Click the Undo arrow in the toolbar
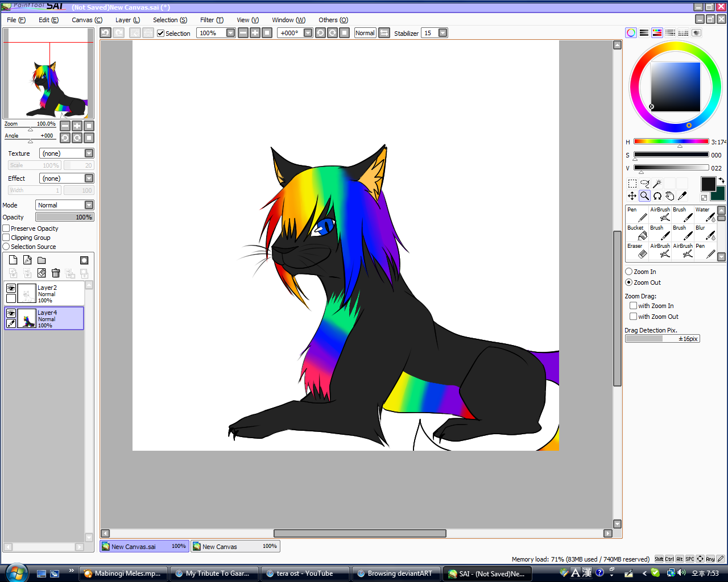728x582 pixels. pyautogui.click(x=105, y=33)
